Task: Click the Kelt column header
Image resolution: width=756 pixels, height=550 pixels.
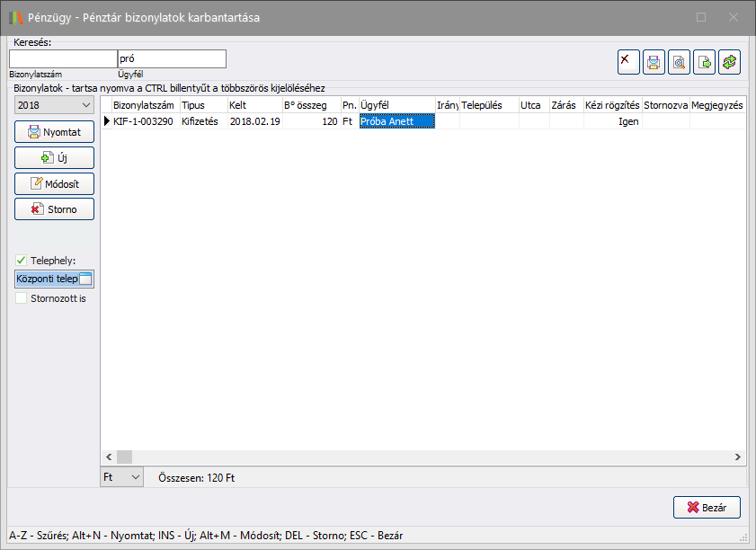Action: [237, 105]
